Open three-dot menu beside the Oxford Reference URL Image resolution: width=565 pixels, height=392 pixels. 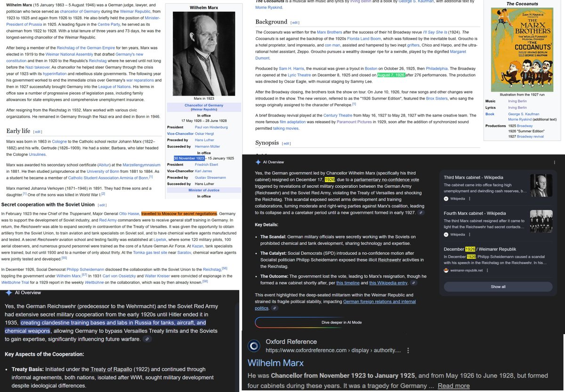[x=408, y=351]
